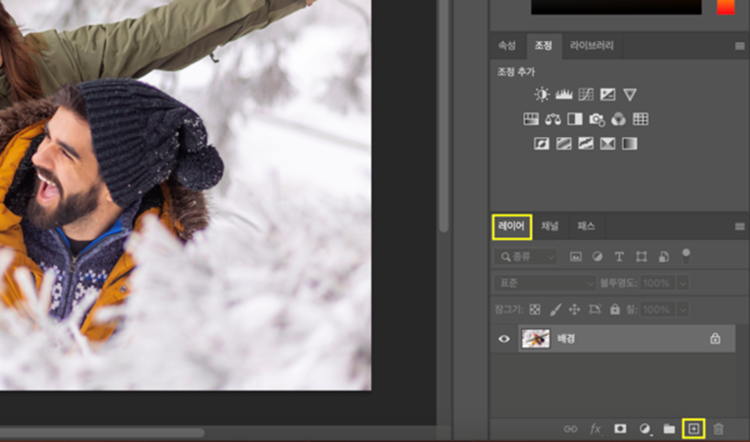Add a Levels adjustment (histogram icon)

click(x=564, y=94)
